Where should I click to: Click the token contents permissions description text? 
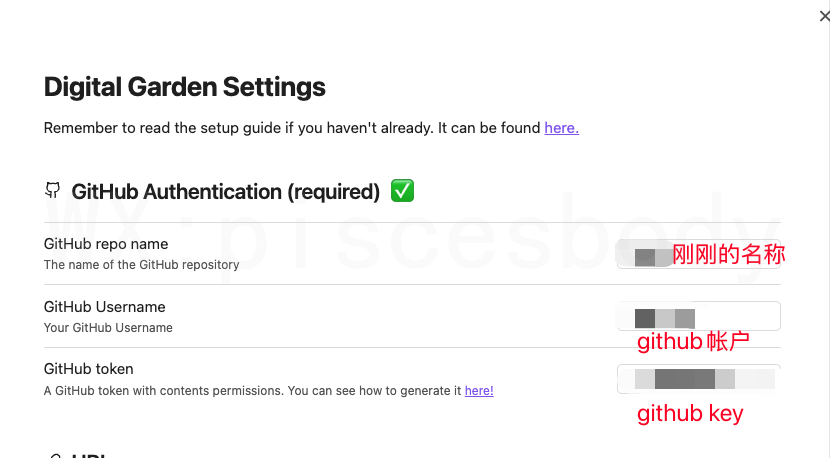(x=252, y=391)
